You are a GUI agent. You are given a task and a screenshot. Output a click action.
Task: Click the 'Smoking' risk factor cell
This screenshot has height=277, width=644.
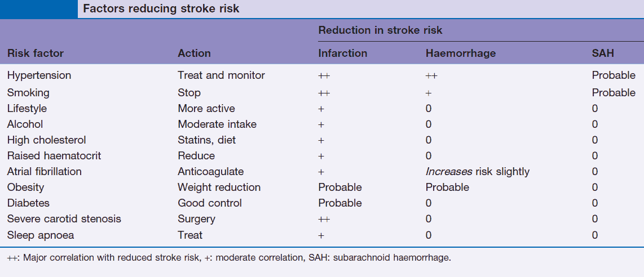28,92
